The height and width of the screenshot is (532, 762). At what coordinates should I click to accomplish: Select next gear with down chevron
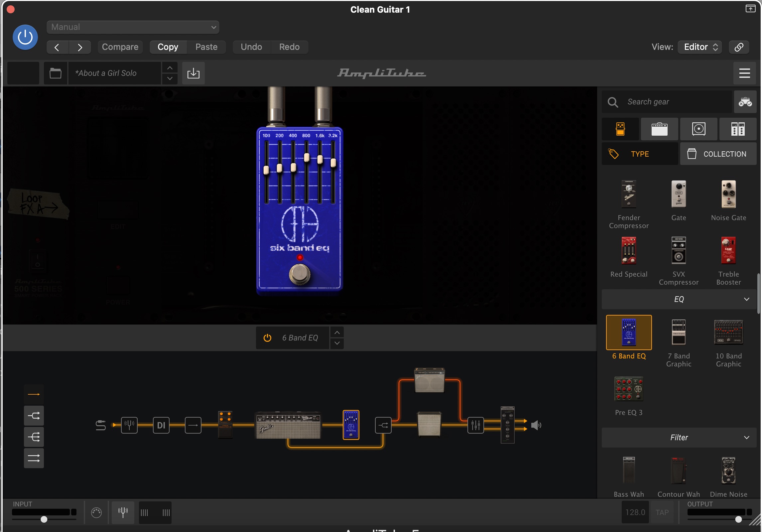[x=337, y=343]
